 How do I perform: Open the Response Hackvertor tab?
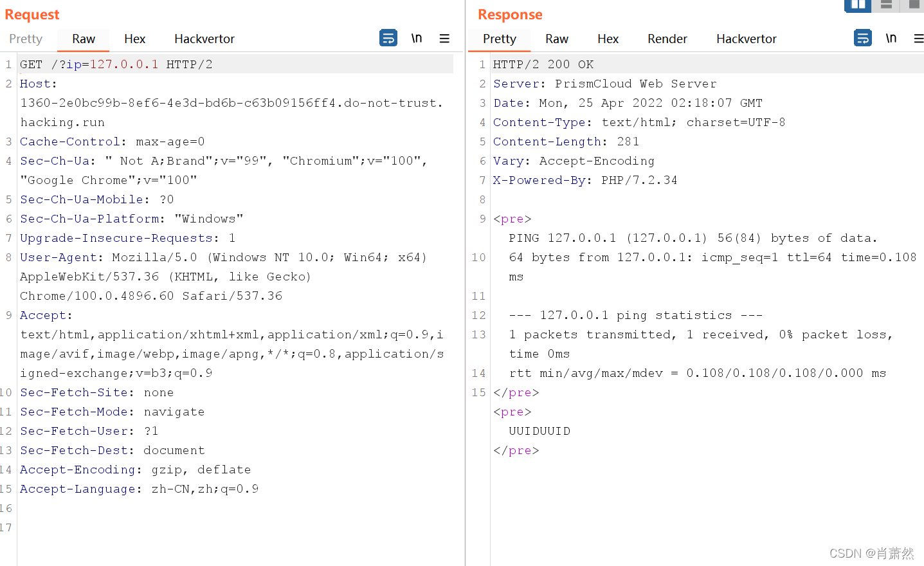(747, 39)
